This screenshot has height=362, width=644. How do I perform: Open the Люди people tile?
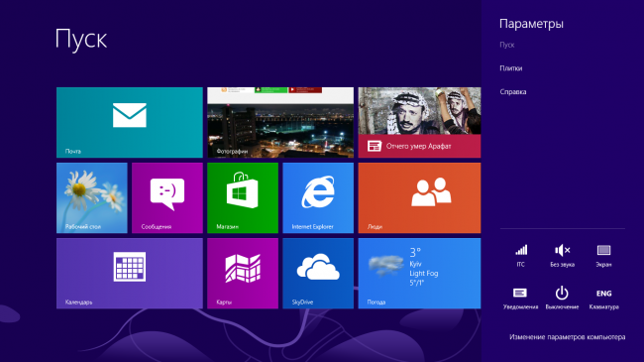coord(419,198)
